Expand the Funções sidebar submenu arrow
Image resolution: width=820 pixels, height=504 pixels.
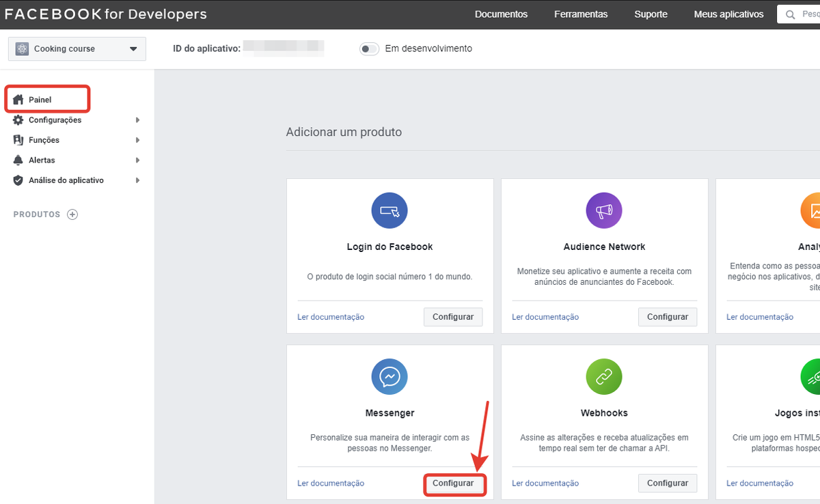click(137, 140)
